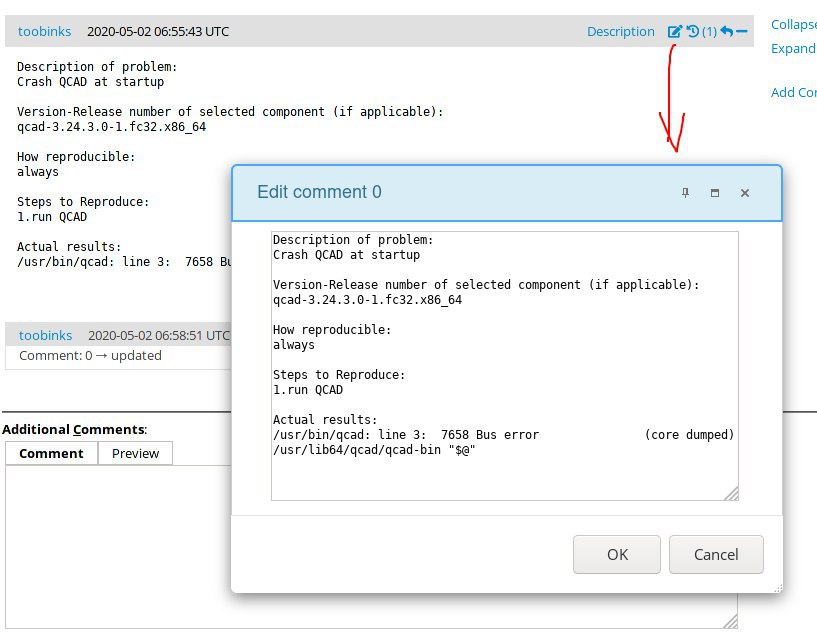This screenshot has height=632, width=817.
Task: Click timestamp 2020-05-02 06:58:51 UTC
Action: (x=159, y=335)
